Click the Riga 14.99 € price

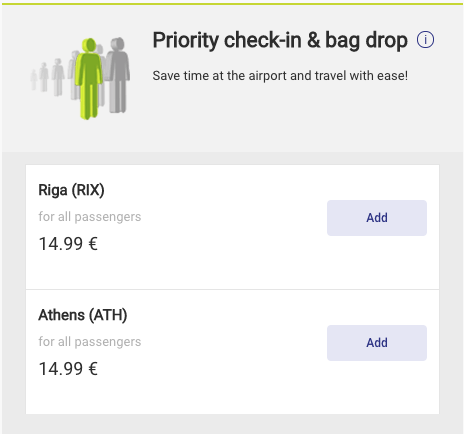(68, 244)
